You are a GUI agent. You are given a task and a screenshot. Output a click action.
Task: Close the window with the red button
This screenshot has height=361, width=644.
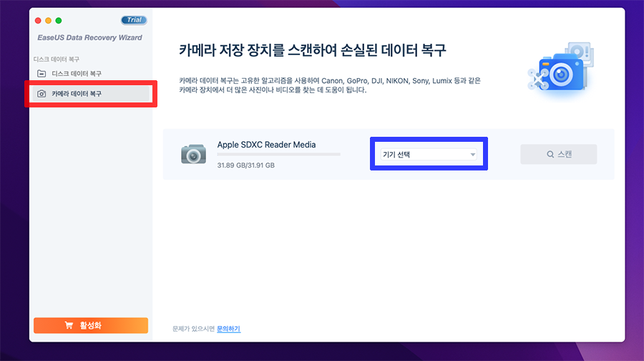pyautogui.click(x=38, y=21)
